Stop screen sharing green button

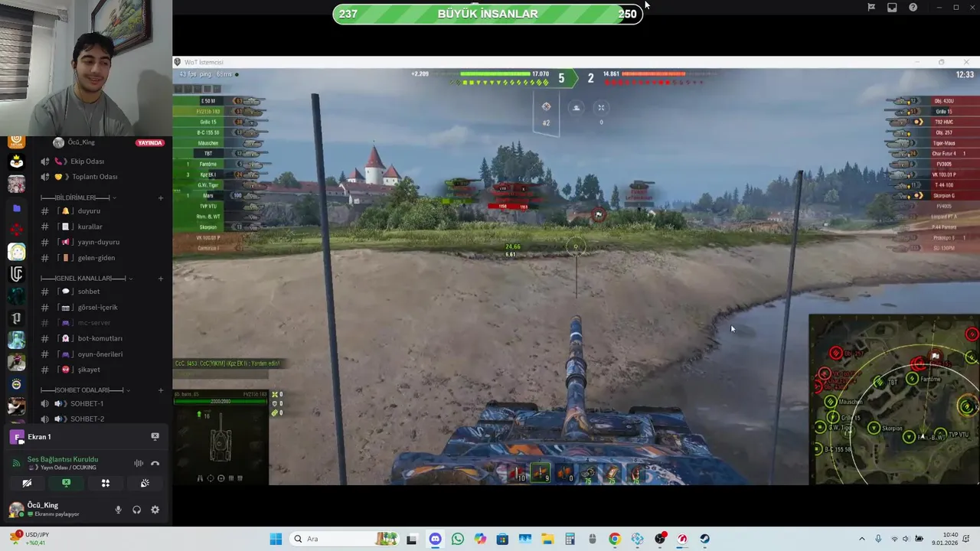coord(66,483)
